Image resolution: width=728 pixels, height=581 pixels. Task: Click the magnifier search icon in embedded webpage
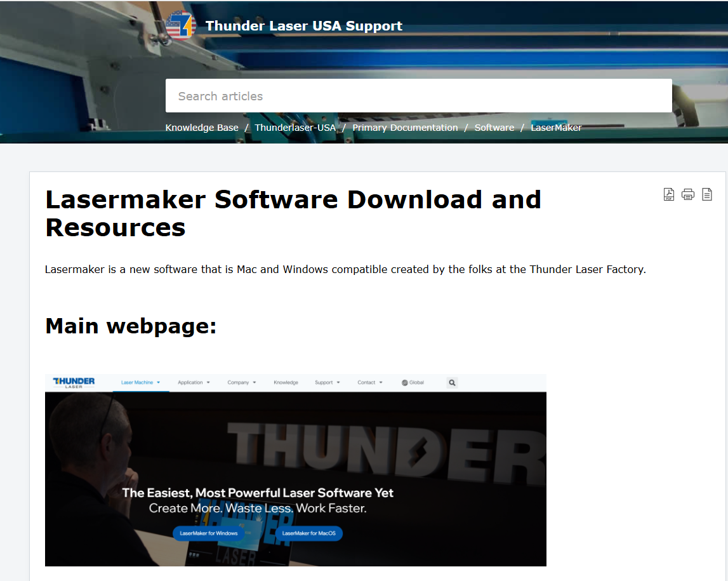coord(452,383)
